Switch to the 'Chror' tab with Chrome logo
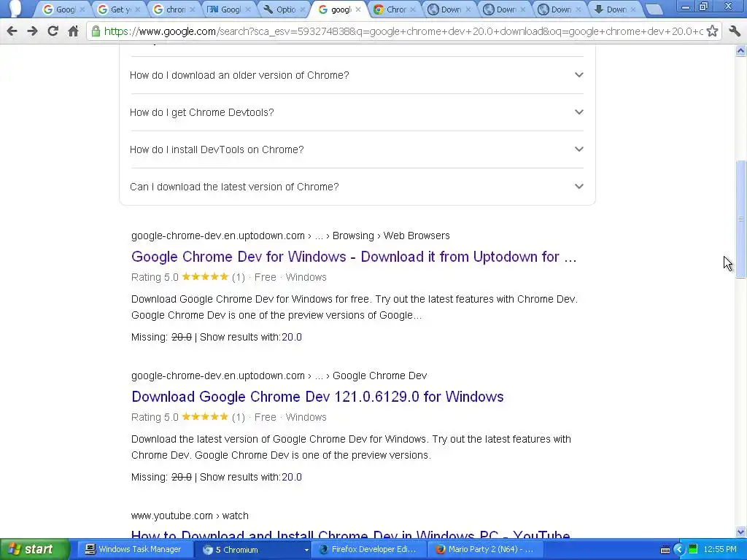The width and height of the screenshot is (747, 560). tap(395, 9)
